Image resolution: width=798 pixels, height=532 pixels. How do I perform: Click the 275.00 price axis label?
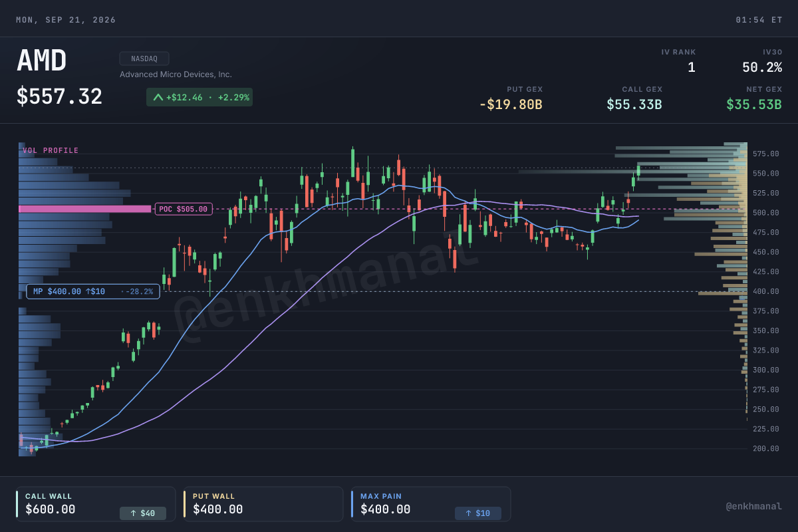pyautogui.click(x=766, y=389)
